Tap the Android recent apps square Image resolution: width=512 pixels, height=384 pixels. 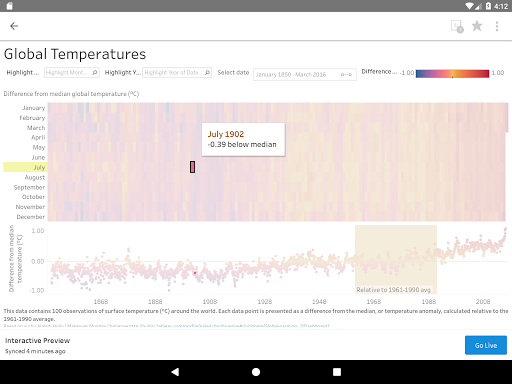(337, 372)
